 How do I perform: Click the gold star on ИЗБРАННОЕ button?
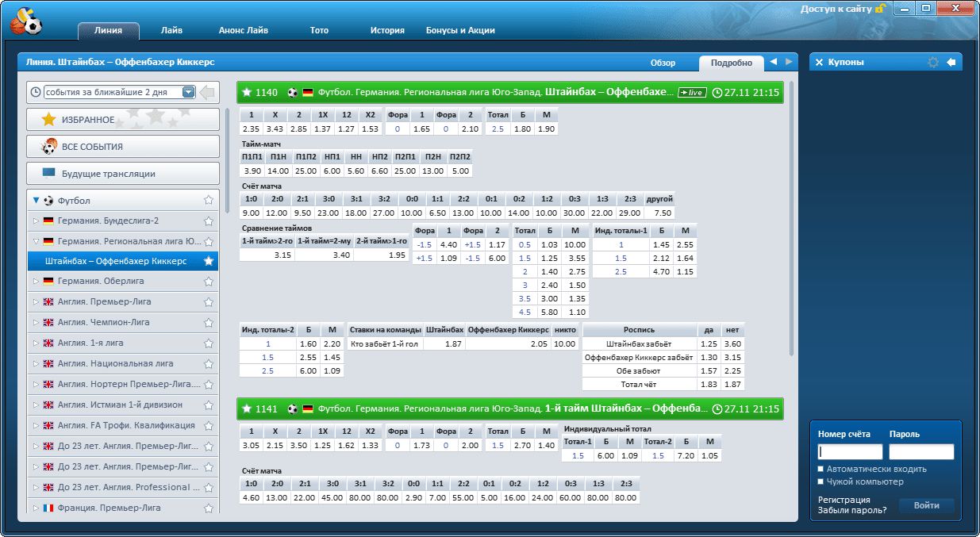click(49, 120)
